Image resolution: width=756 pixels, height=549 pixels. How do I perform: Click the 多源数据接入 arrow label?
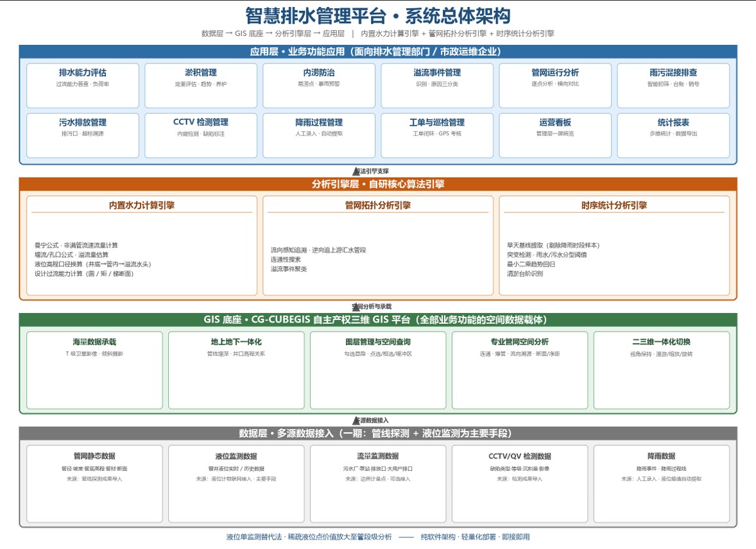click(371, 420)
